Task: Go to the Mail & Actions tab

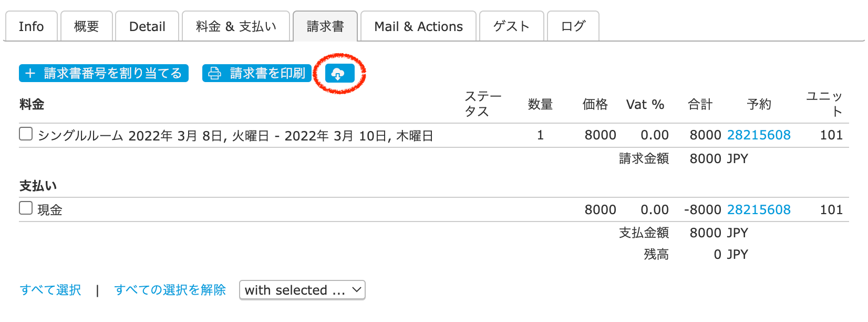Action: 418,26
